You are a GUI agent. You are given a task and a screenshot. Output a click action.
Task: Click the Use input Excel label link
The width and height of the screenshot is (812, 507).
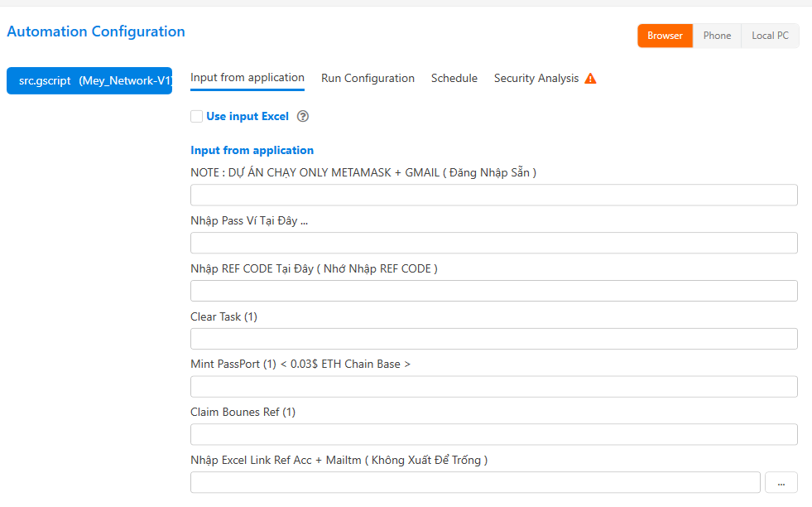[247, 116]
